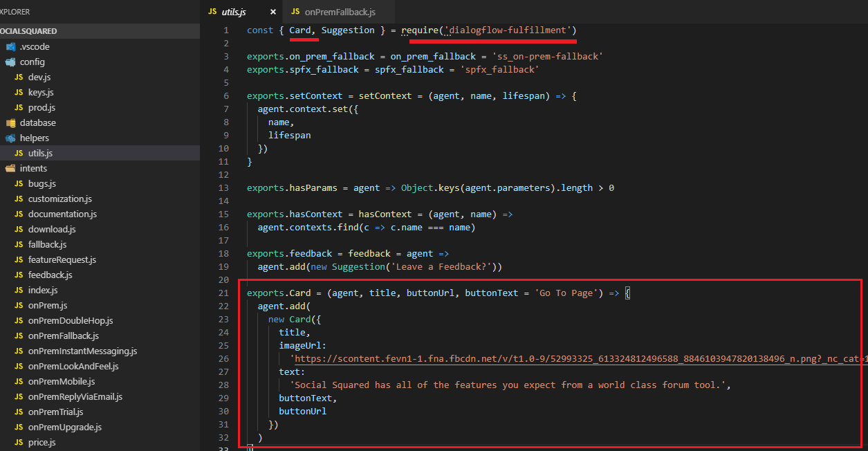Click the JS icon beside price.js
868x451 pixels.
tap(19, 442)
